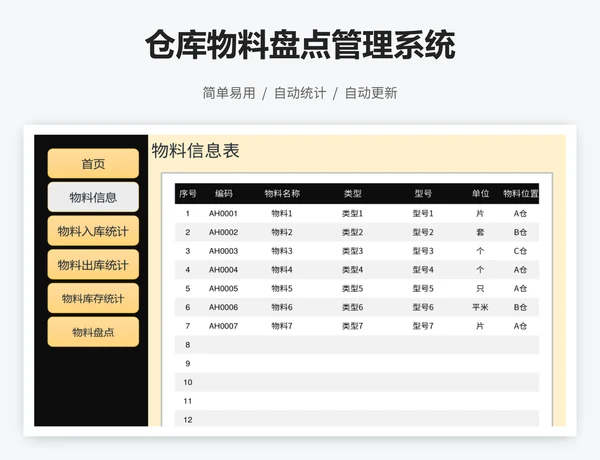Click sequence number 10 cell
Screen dimensions: 600x460
pyautogui.click(x=188, y=382)
